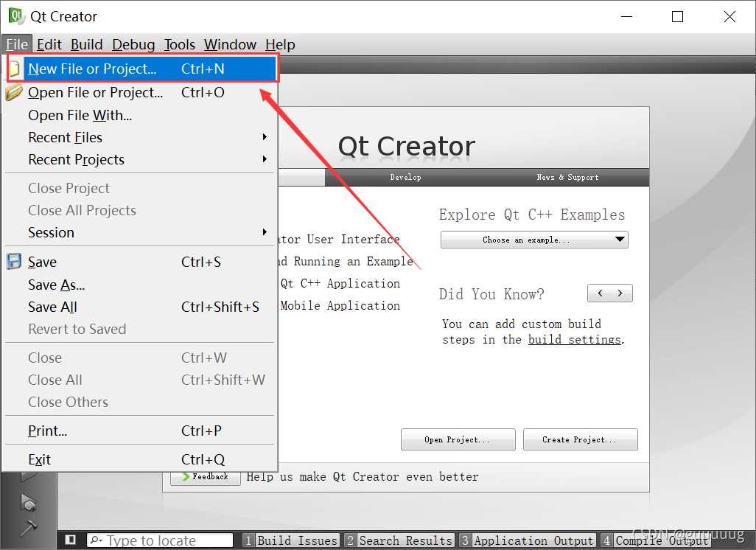Click the locator magnifier options icon
The height and width of the screenshot is (550, 756).
pos(96,540)
